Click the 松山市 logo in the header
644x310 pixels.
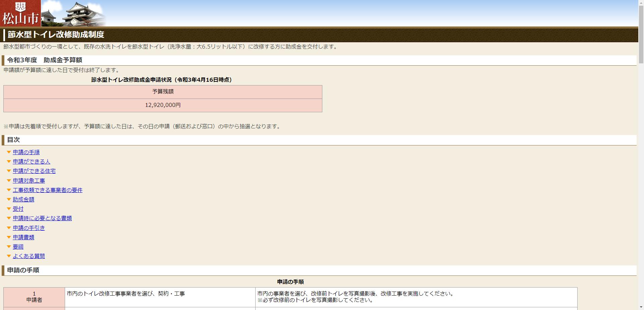[x=20, y=13]
